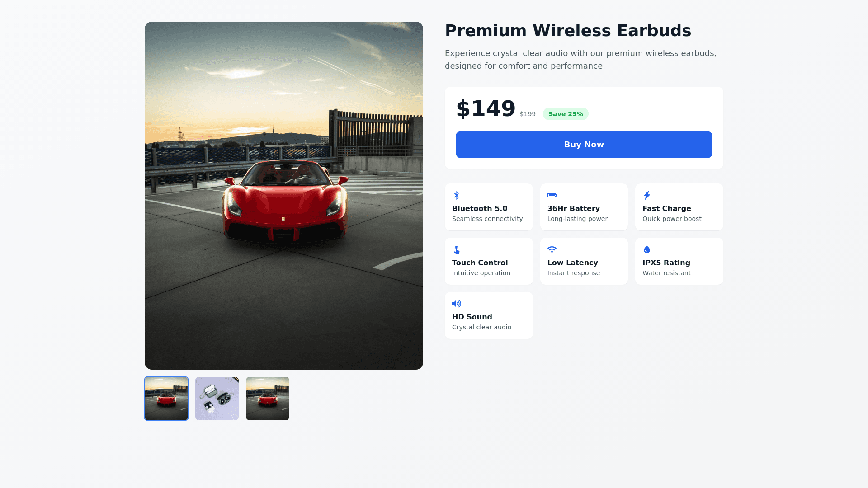Image resolution: width=868 pixels, height=488 pixels.
Task: Click the HD Sound feature label
Action: pos(472,317)
